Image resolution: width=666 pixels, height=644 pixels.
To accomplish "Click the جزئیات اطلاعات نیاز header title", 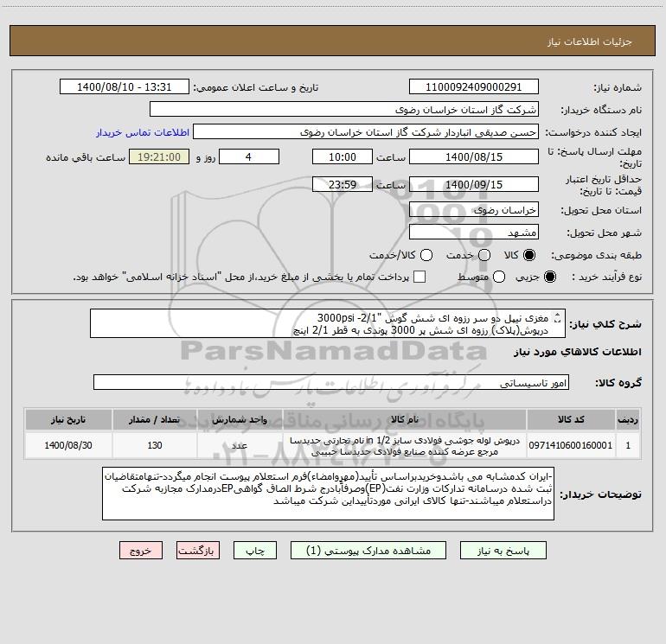I will [x=590, y=41].
